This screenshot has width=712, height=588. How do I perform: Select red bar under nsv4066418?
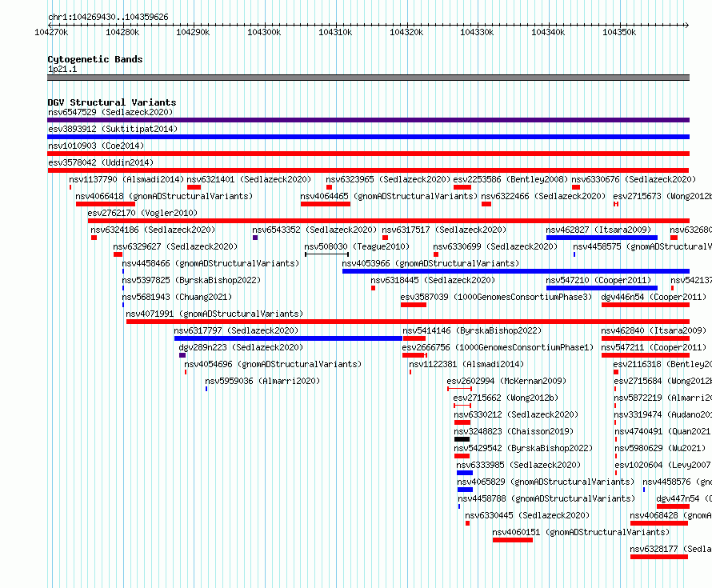point(106,204)
